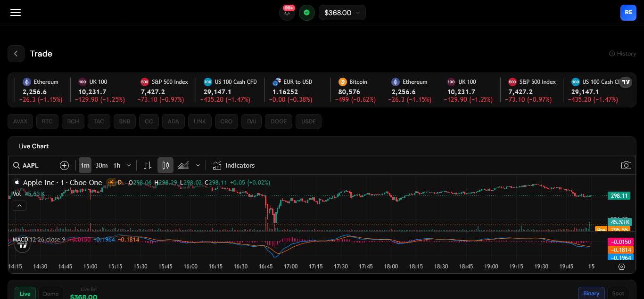Viewport: 644px width, 299px height.
Task: Select the CC coin chip
Action: coord(149,121)
